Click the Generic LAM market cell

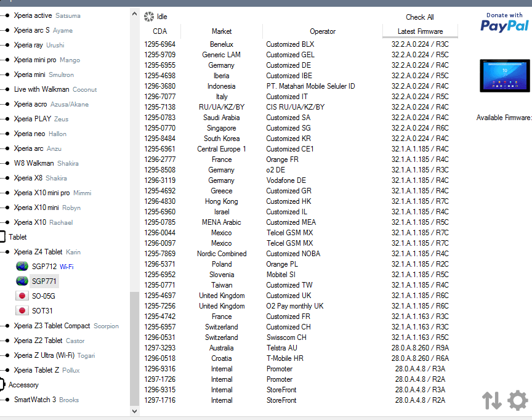pyautogui.click(x=221, y=55)
